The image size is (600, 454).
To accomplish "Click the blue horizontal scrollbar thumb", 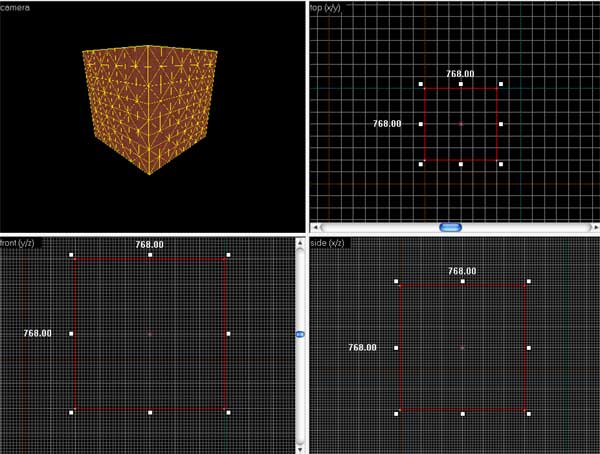I will point(450,227).
